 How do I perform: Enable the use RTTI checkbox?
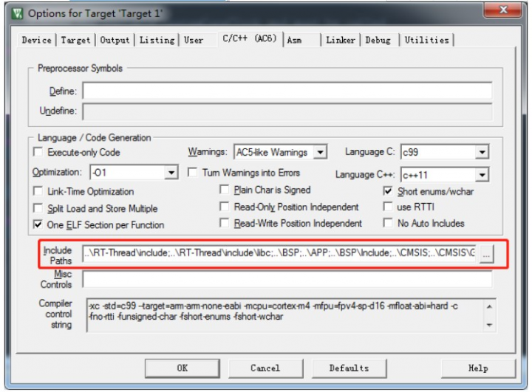388,207
